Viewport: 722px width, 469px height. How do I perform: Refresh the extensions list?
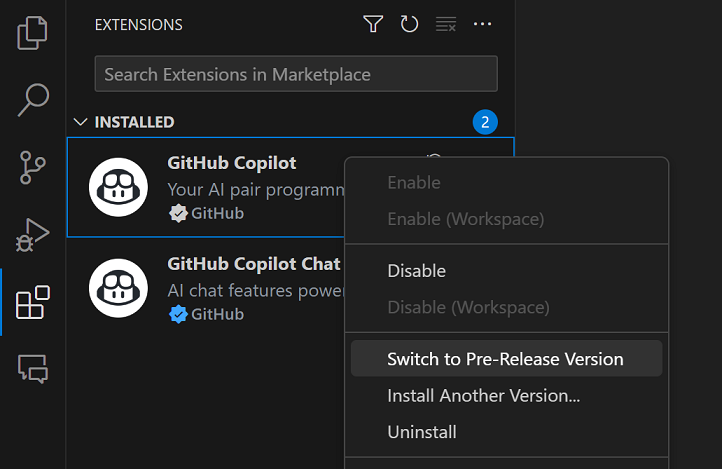pos(409,24)
